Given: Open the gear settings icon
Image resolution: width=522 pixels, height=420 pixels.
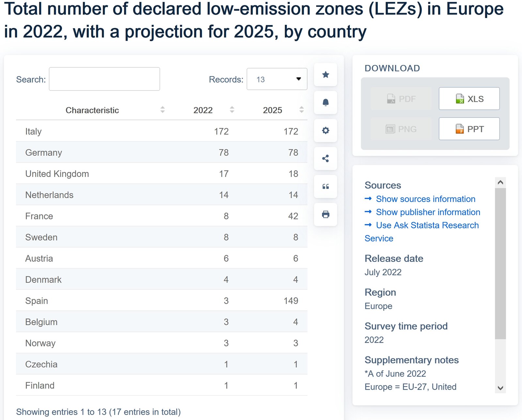Looking at the screenshot, I should (325, 131).
